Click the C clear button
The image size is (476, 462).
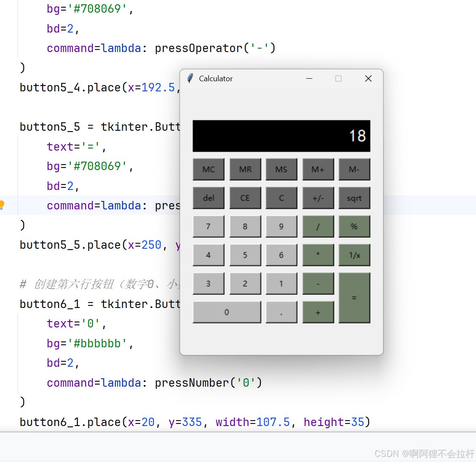(x=282, y=198)
